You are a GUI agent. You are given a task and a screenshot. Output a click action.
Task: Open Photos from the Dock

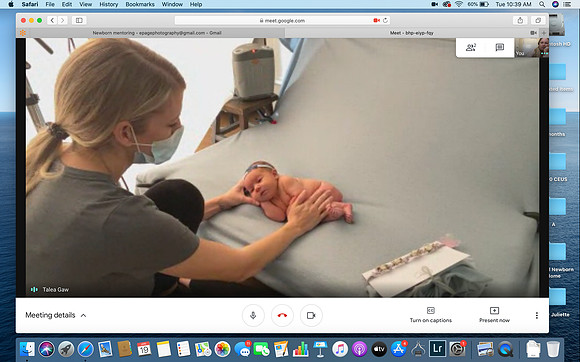click(x=222, y=349)
